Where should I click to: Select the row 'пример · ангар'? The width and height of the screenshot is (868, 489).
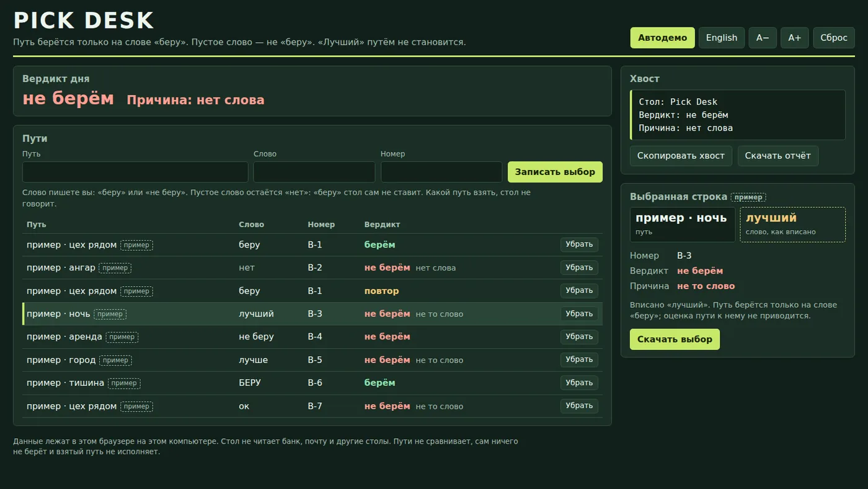312,268
